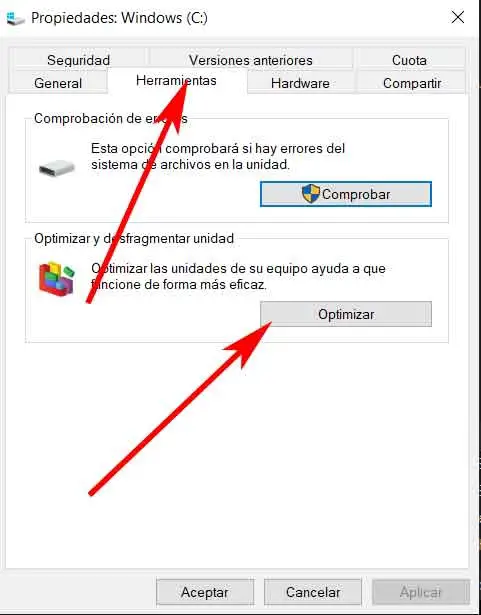The height and width of the screenshot is (615, 481).
Task: Open the Versiones anteriores tab
Action: coord(251,60)
